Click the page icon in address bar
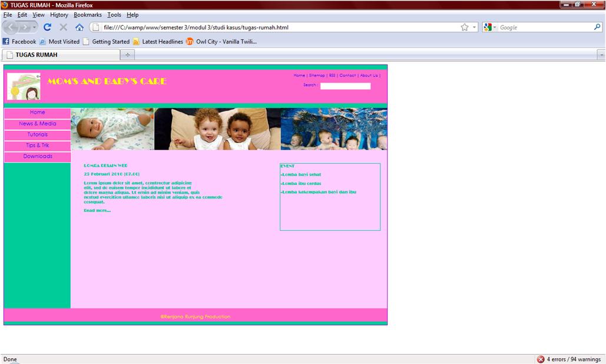Viewport: 606px width, 364px height. click(x=96, y=28)
